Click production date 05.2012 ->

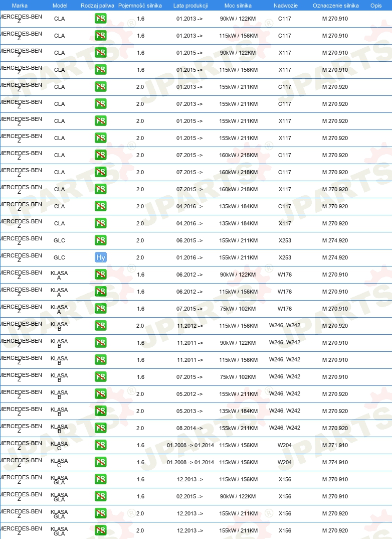190,394
